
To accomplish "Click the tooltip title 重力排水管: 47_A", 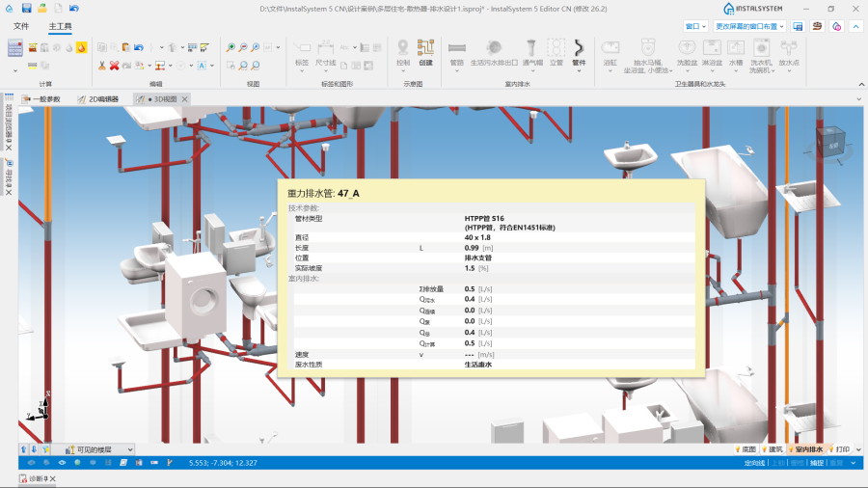I will (323, 193).
